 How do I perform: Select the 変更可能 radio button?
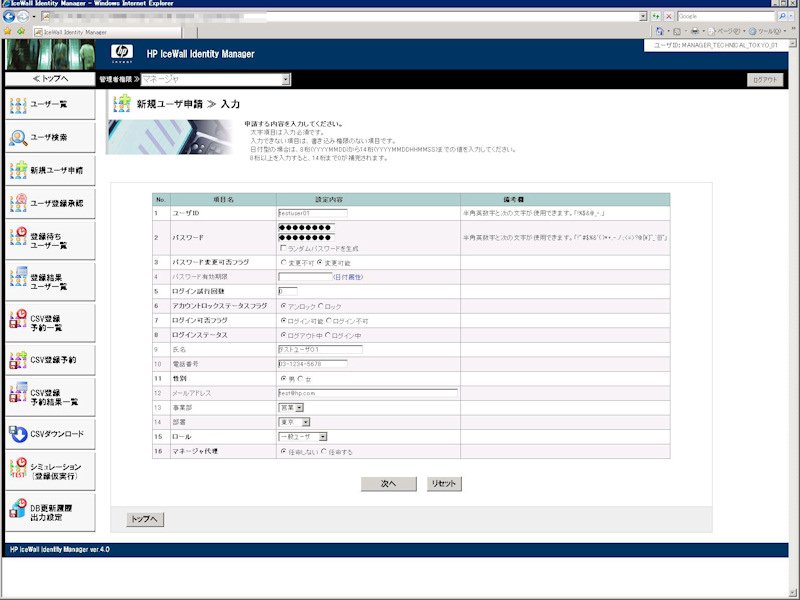320,262
